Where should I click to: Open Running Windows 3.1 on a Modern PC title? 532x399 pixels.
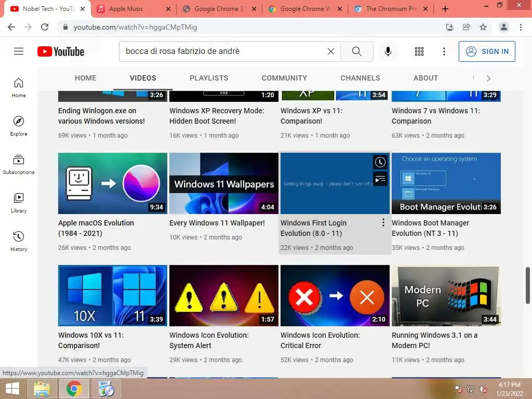point(435,340)
